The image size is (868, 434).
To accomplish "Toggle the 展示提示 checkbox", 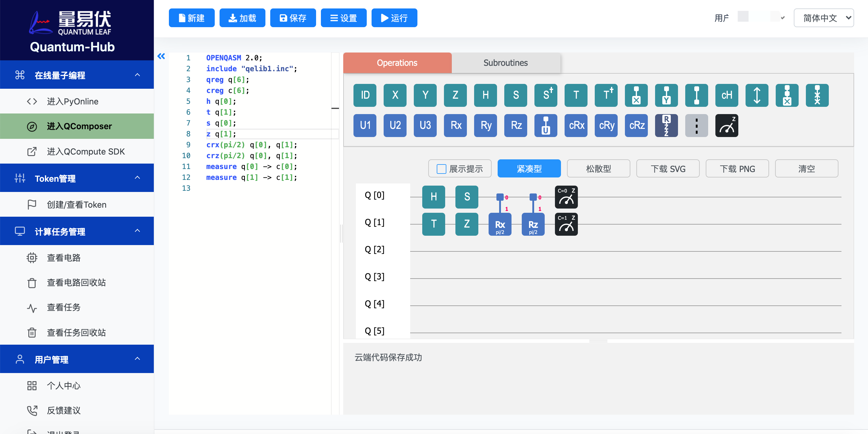I will 441,169.
